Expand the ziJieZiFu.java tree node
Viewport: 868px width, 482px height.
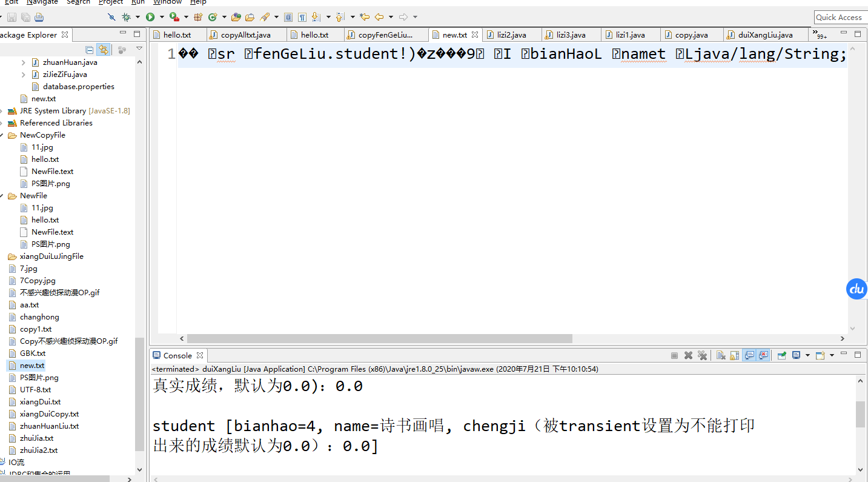24,75
